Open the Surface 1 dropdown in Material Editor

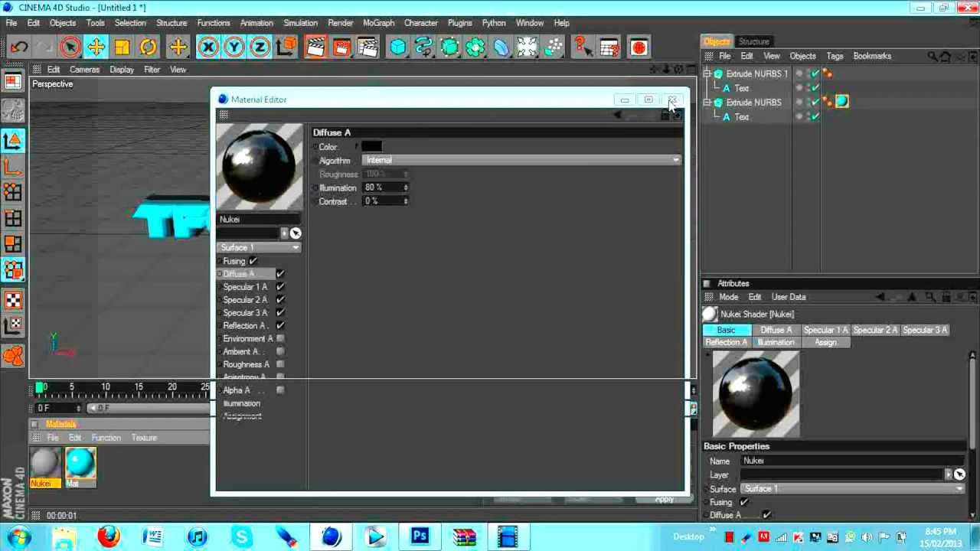pos(260,247)
